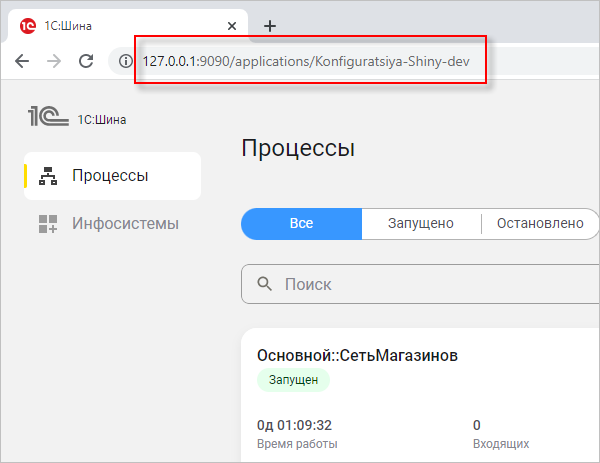Filter processes by Запущено
Viewport: 600px width, 463px height.
(x=421, y=223)
